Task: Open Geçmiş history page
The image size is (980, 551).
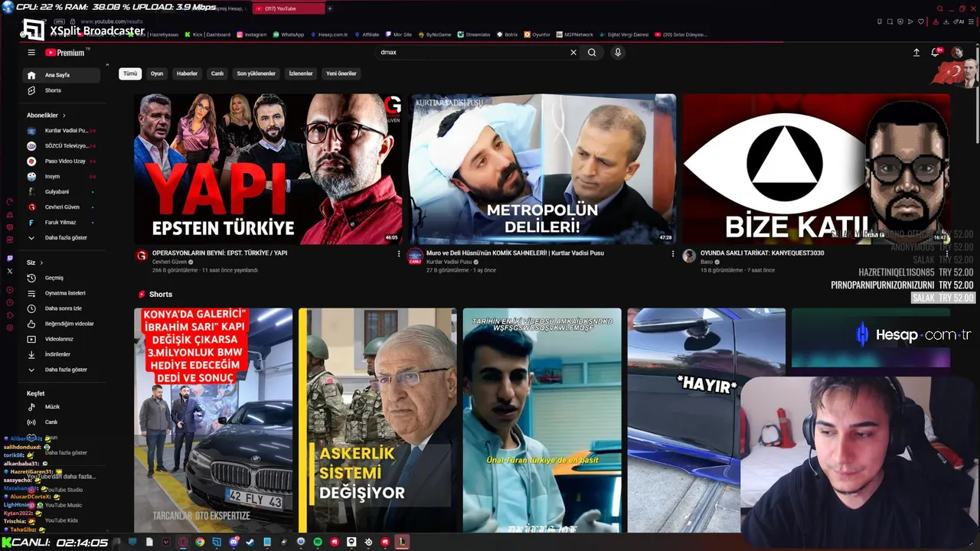Action: tap(61, 278)
